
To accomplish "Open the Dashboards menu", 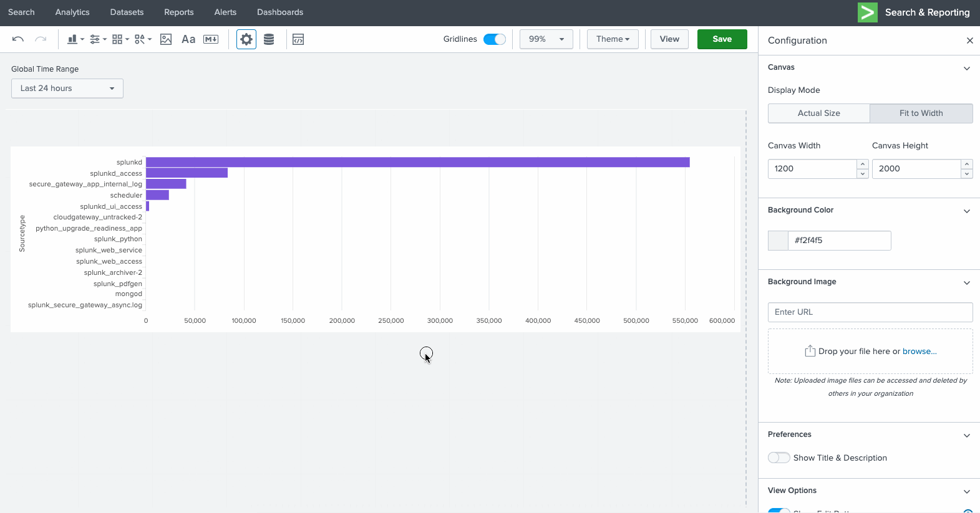I will 280,12.
